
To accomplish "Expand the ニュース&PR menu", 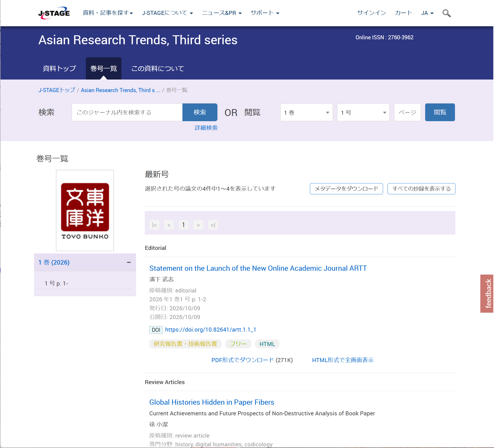I will tap(222, 13).
